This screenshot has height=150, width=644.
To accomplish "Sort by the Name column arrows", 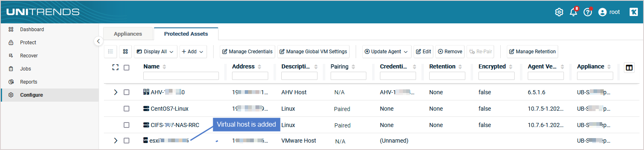I will tap(165, 66).
